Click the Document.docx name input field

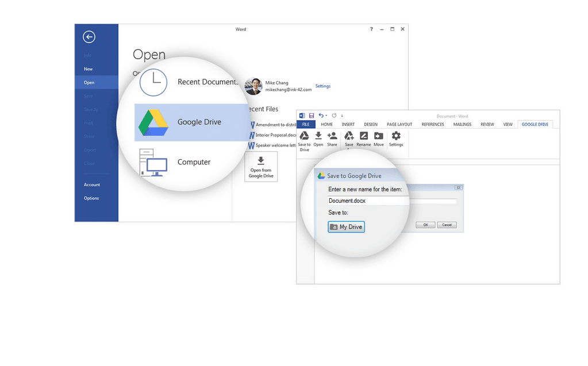pos(368,201)
